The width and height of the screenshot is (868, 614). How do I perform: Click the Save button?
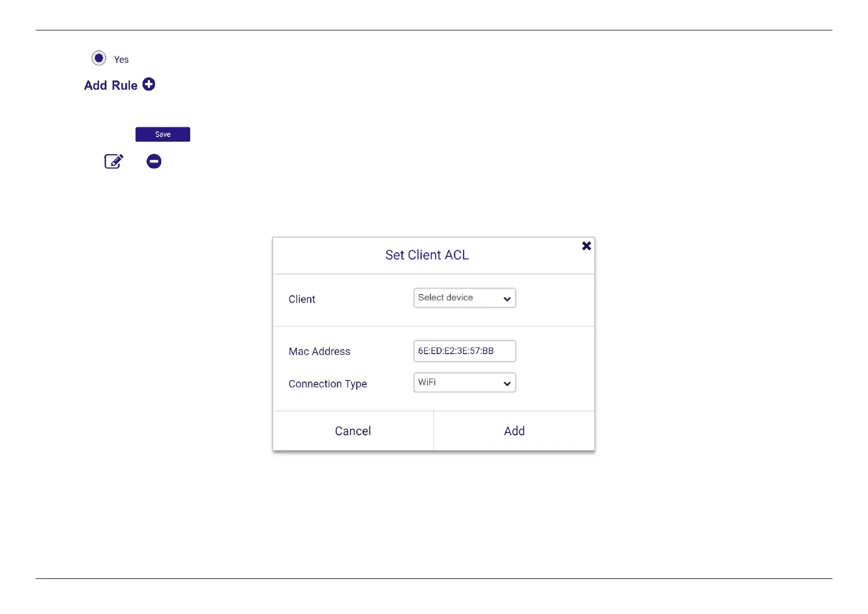pyautogui.click(x=163, y=135)
